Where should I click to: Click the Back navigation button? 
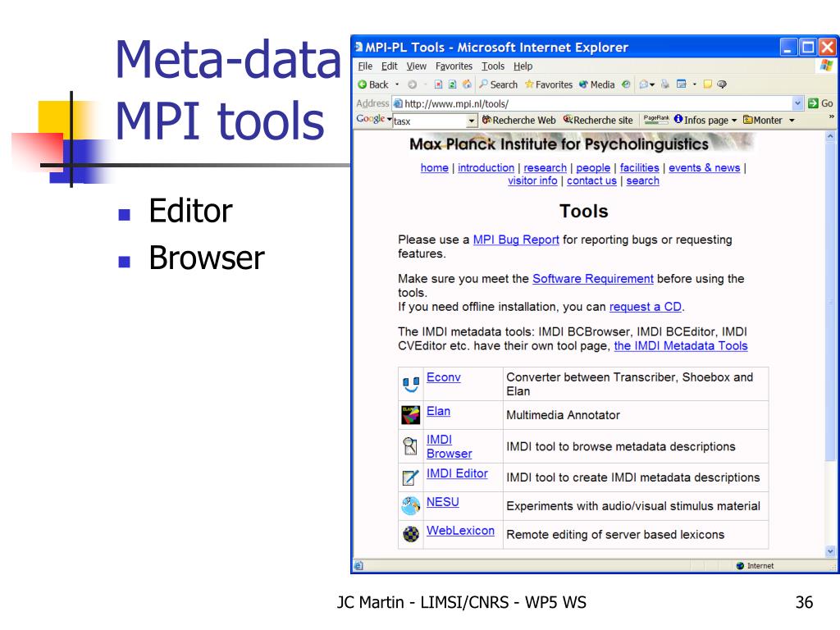point(373,84)
